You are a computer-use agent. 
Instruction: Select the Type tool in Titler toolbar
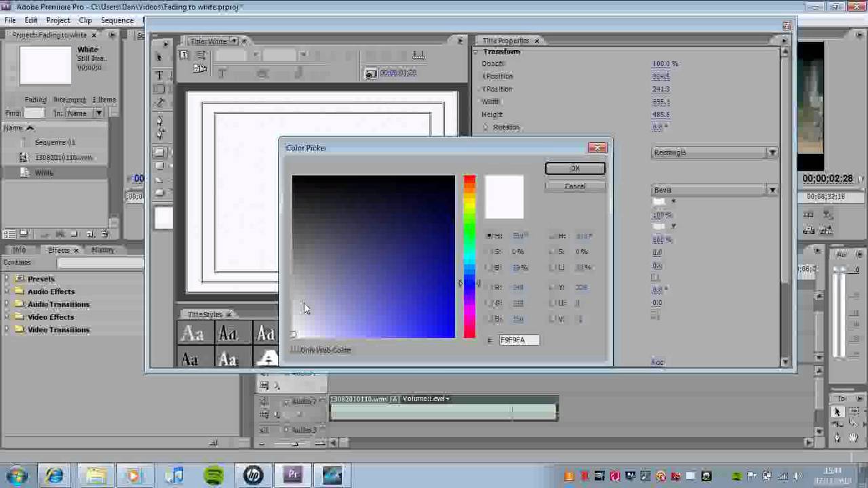click(x=159, y=75)
